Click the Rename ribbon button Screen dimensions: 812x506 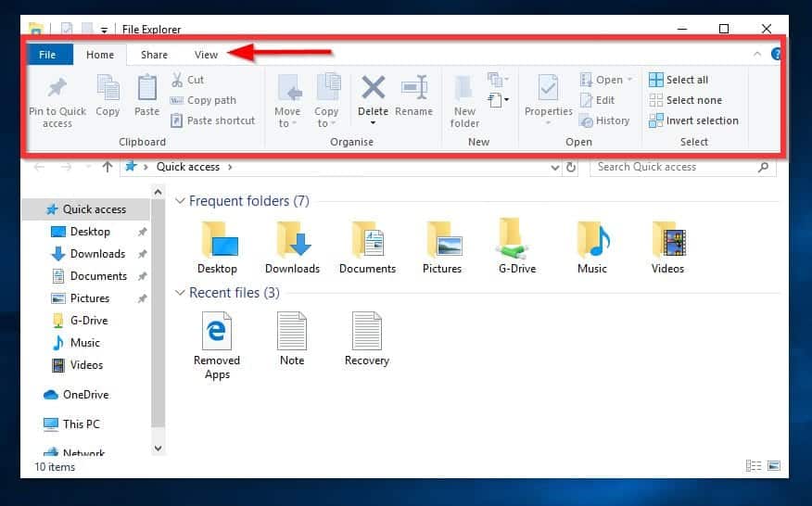413,95
